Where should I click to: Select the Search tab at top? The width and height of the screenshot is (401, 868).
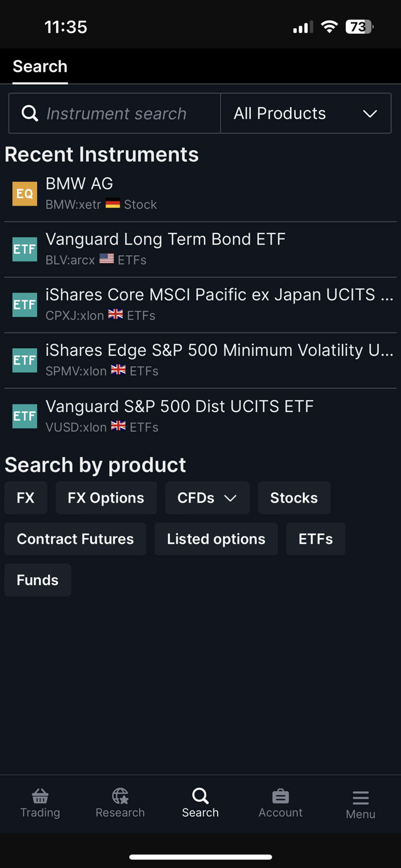pos(40,67)
